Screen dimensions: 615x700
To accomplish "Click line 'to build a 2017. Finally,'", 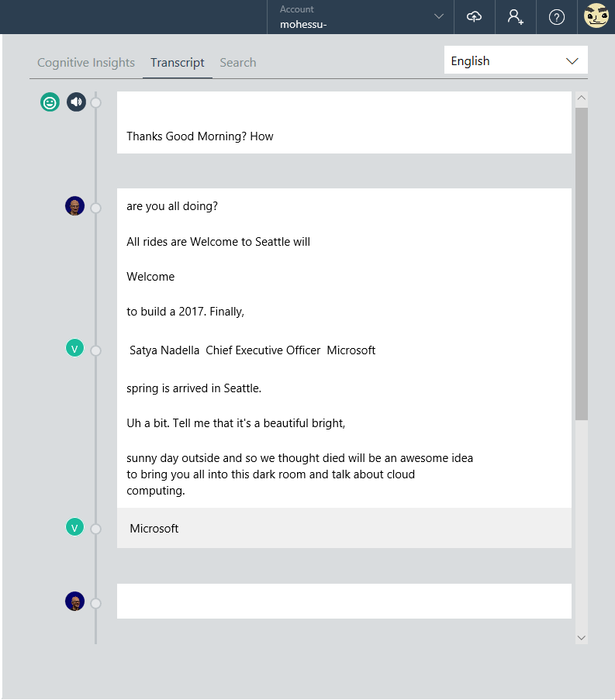I will point(185,312).
